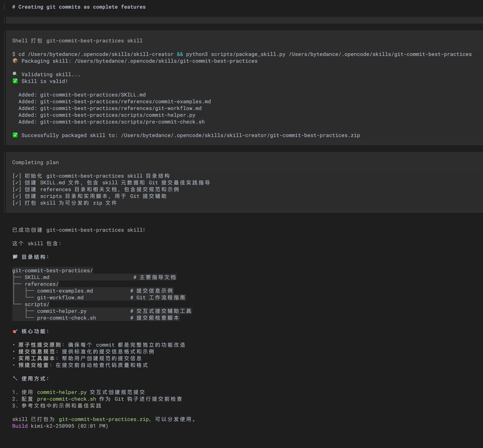Click the wrench icon by 使用方式
The image size is (483, 448).
(15, 378)
